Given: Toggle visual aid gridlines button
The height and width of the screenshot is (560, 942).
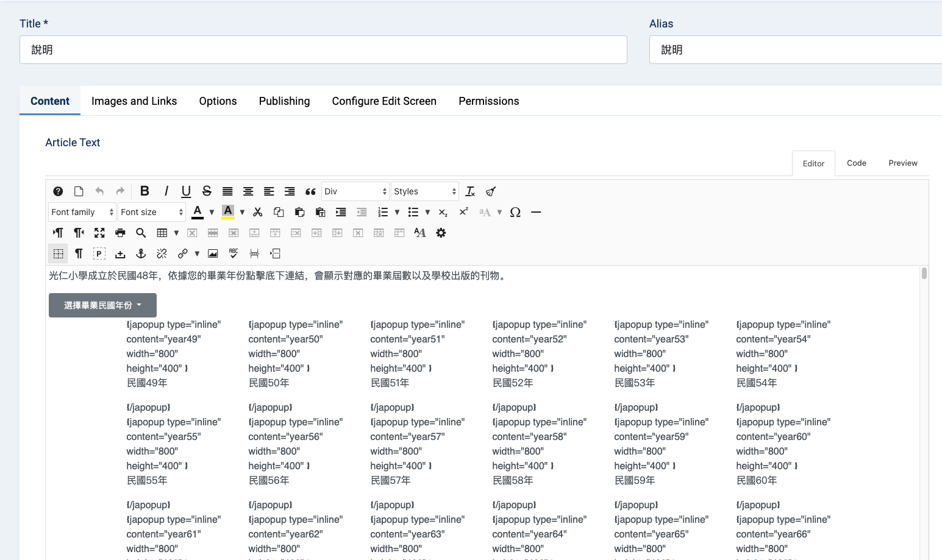Looking at the screenshot, I should click(58, 253).
